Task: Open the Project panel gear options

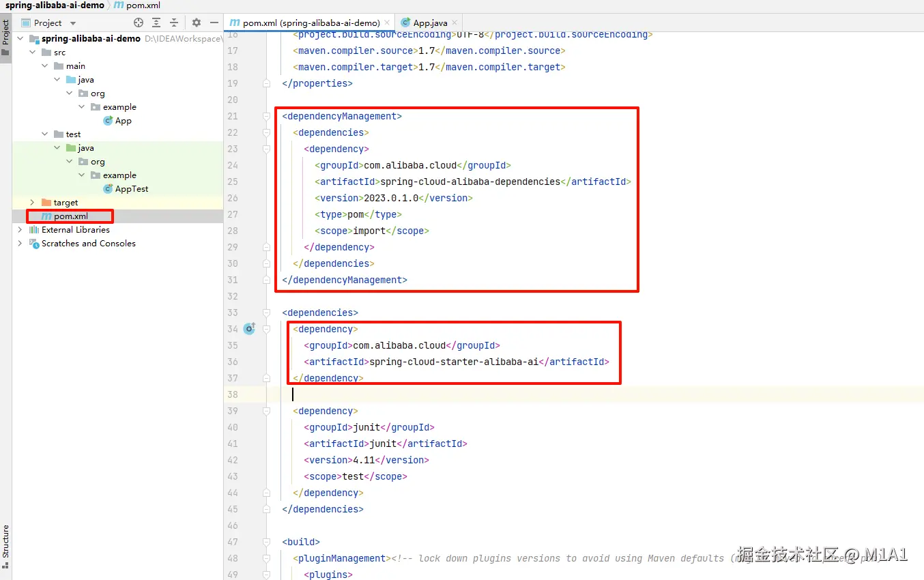Action: point(197,23)
